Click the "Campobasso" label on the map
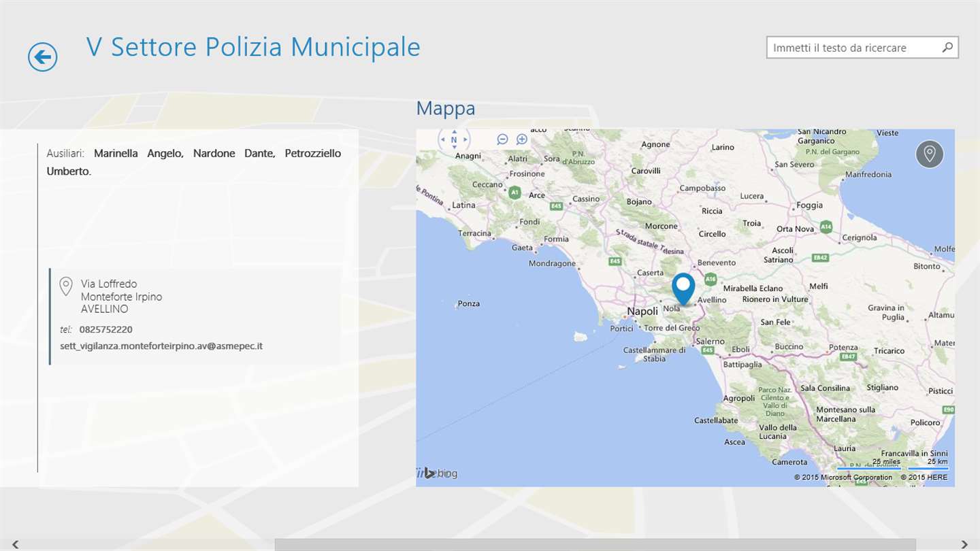980x551 pixels. [x=702, y=188]
